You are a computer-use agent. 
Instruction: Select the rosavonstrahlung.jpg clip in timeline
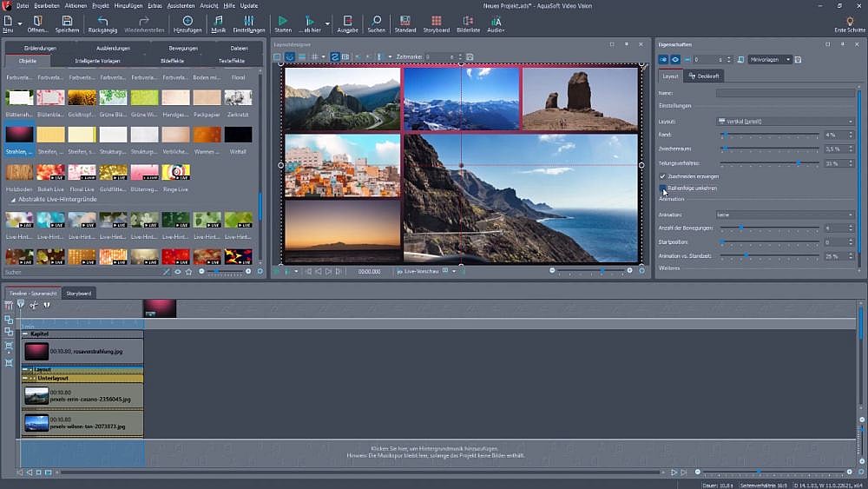tap(82, 351)
